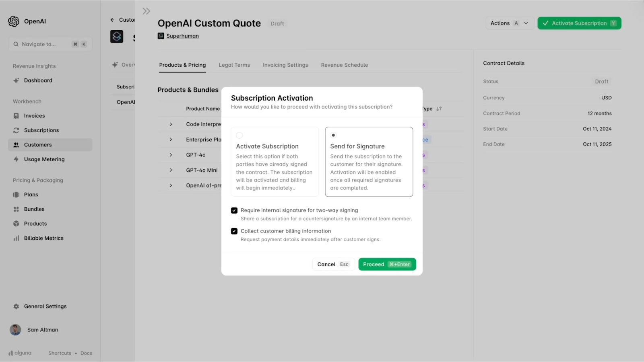Select the Activate Subscription radio option
The width and height of the screenshot is (644, 362).
(x=239, y=135)
